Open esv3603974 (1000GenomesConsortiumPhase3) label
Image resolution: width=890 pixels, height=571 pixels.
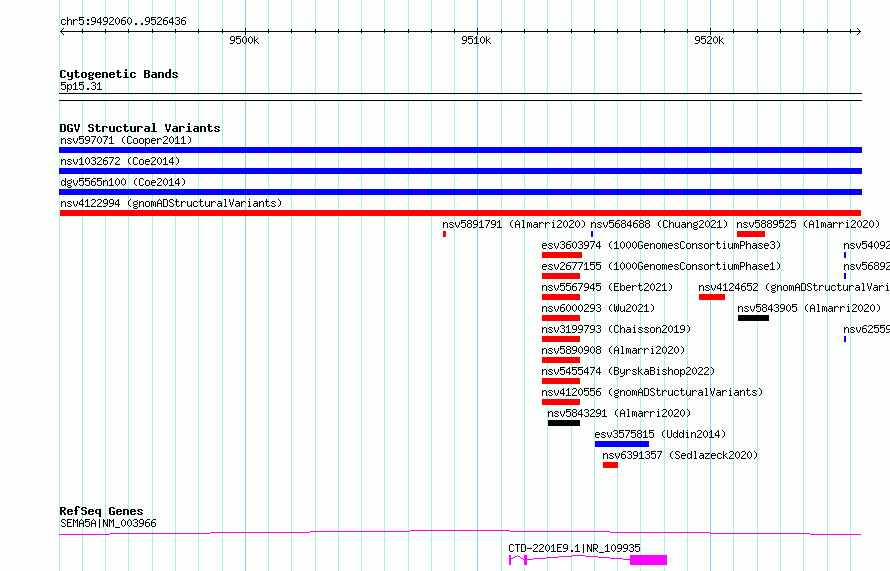(x=661, y=245)
